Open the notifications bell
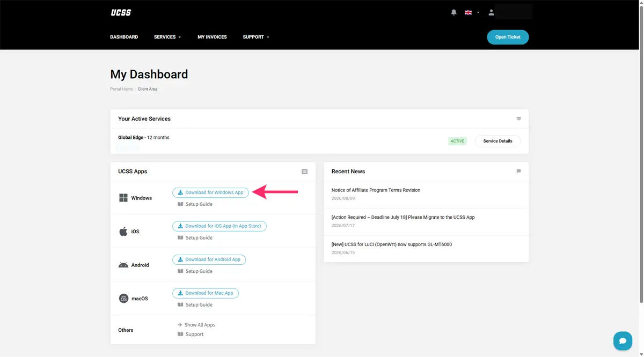Viewport: 644px width, 357px height. click(x=454, y=12)
